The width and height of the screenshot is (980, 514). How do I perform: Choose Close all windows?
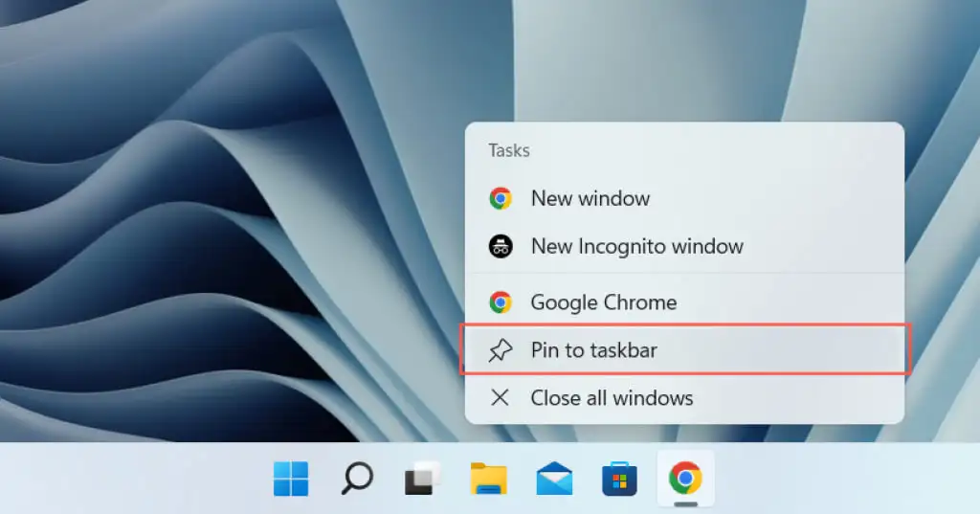click(685, 397)
